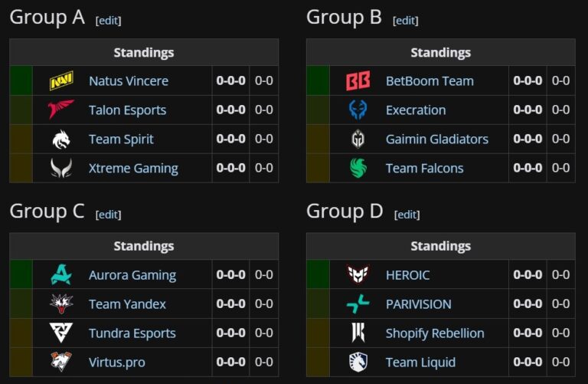Click the Aurora Gaming logo icon
This screenshot has height=384, width=588.
61,275
